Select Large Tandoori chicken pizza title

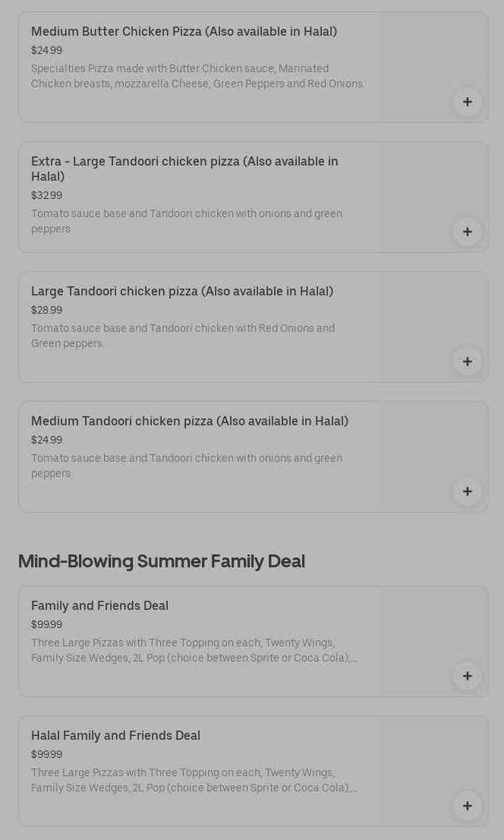click(182, 292)
